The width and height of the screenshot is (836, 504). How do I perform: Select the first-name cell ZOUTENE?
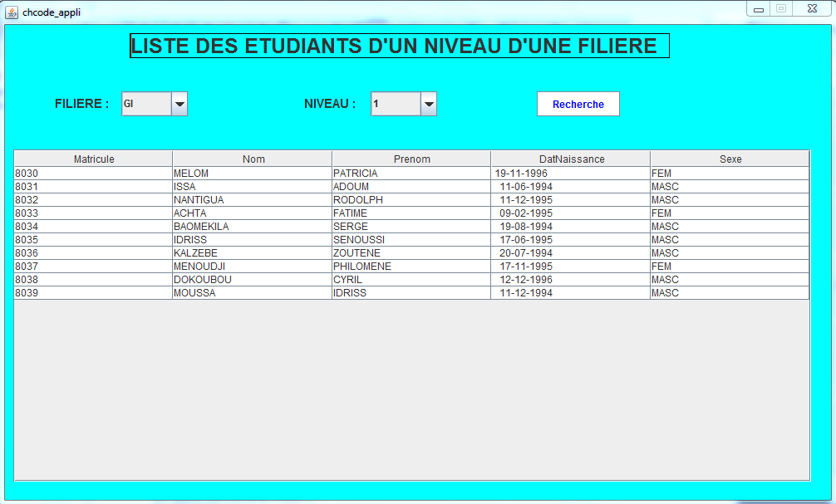click(411, 253)
